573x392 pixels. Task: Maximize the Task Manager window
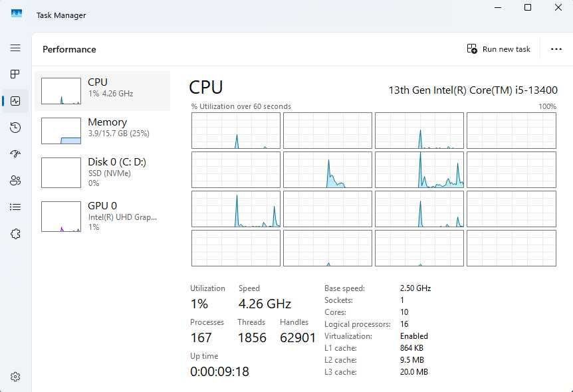pyautogui.click(x=528, y=7)
